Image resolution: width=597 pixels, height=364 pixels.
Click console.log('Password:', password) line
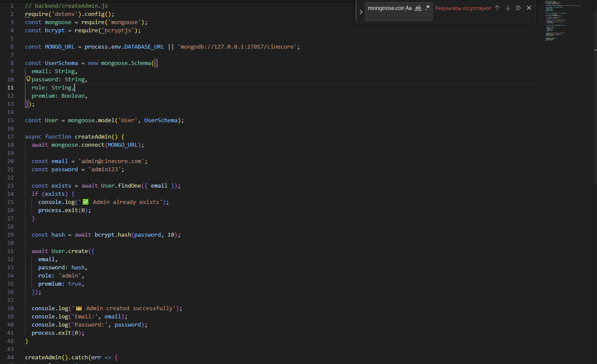[x=90, y=324]
